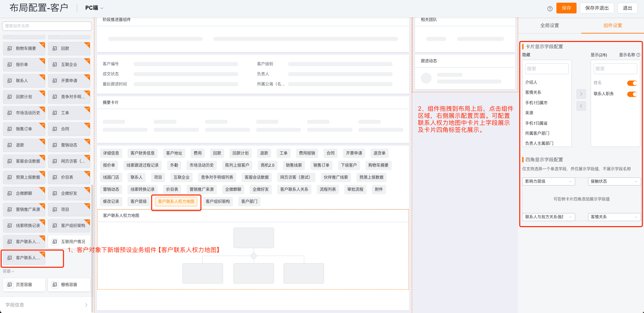Select the 客户组织架构 tab
Image resolution: width=644 pixels, height=313 pixels.
[218, 202]
